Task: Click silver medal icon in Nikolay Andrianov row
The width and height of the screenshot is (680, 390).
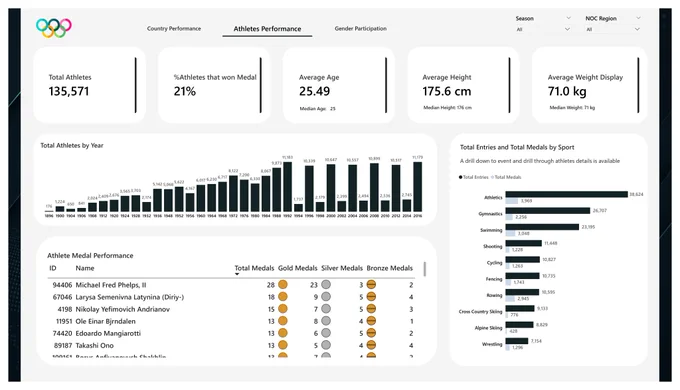Action: pos(326,309)
